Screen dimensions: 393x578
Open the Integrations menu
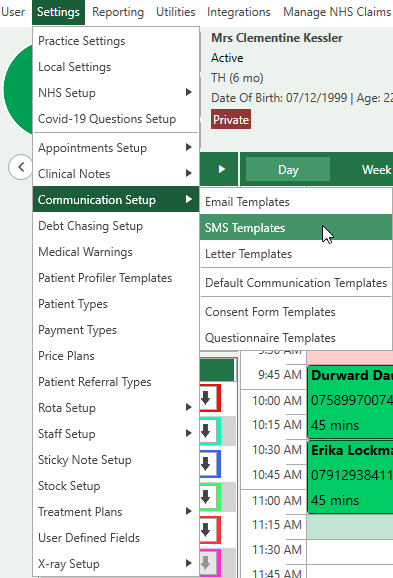tap(239, 12)
